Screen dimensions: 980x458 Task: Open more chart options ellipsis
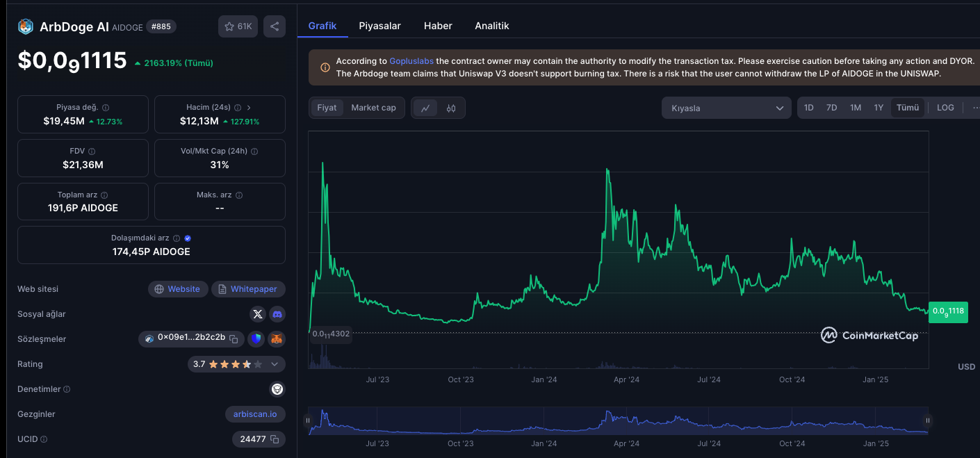[x=974, y=108]
